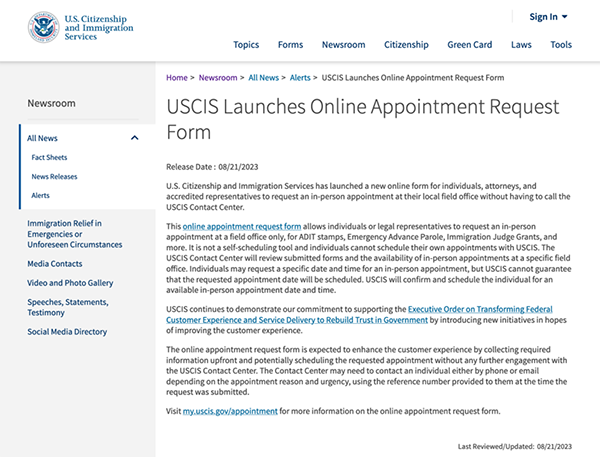Open the Forms menu
Image resolution: width=600 pixels, height=457 pixels.
tap(290, 45)
